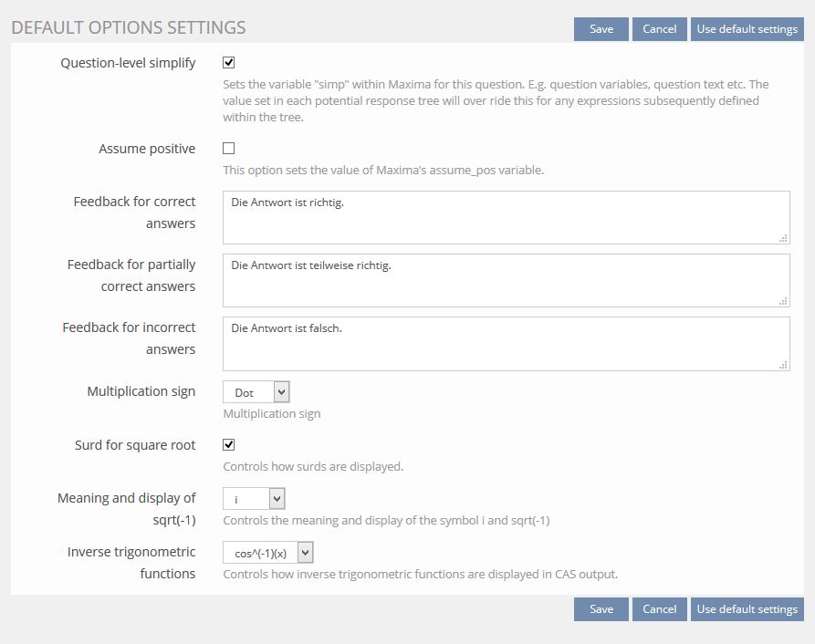Click the resize grip on the partially correct textarea
This screenshot has height=644, width=815.
point(784,302)
